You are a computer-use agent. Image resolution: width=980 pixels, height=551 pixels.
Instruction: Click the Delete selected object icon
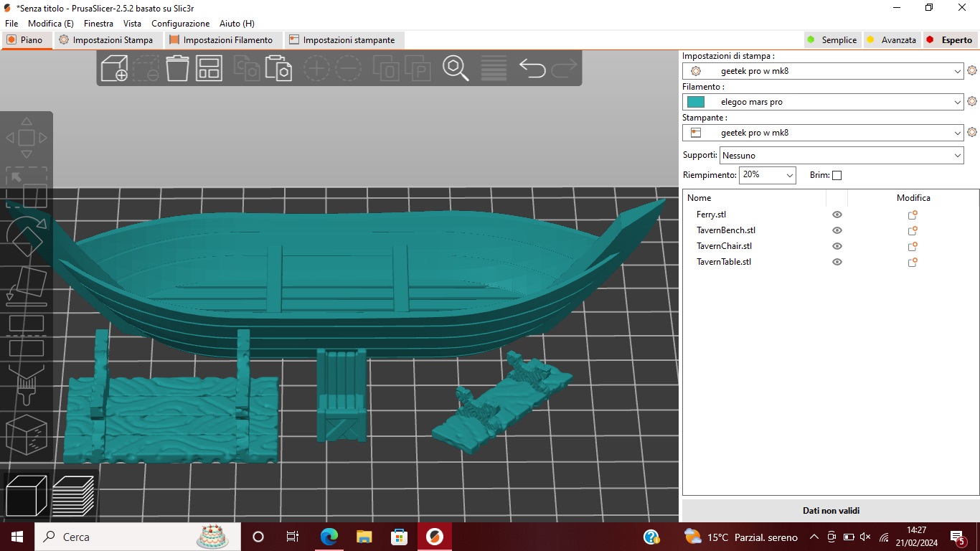tap(146, 68)
